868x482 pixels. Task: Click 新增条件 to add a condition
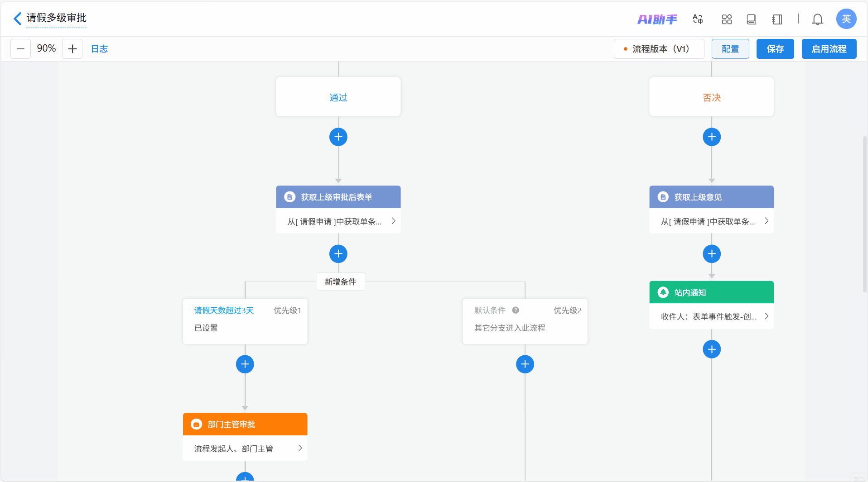(x=340, y=282)
